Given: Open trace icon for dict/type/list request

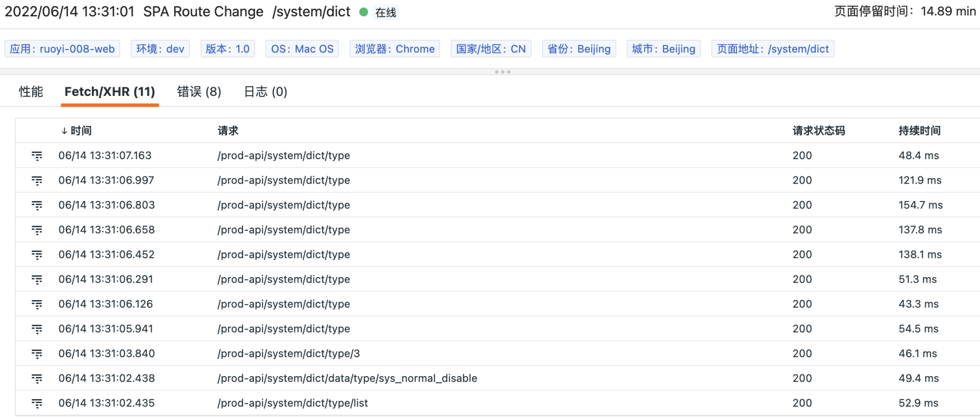Looking at the screenshot, I should click(37, 403).
